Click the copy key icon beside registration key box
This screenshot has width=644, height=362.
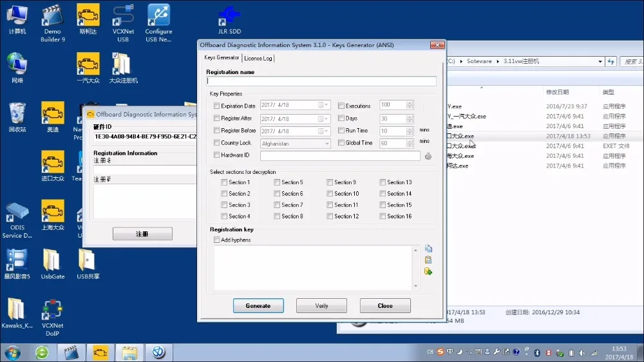[428, 249]
